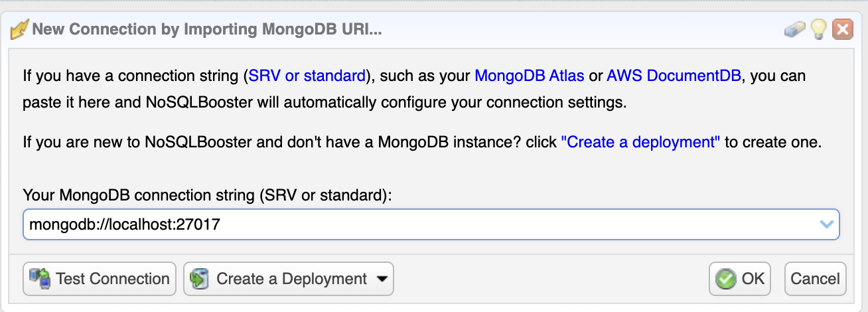This screenshot has width=868, height=312.
Task: Click the network icon on Test Connection
Action: point(39,279)
